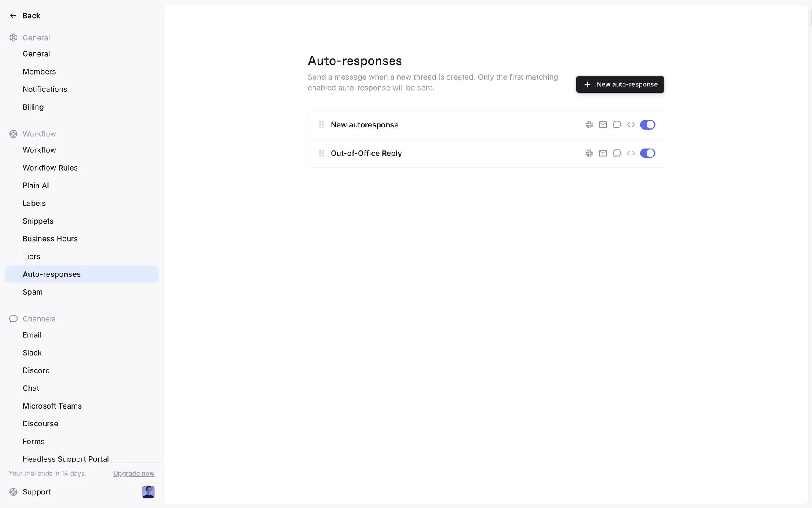Open Snippets in sidebar

click(x=38, y=221)
